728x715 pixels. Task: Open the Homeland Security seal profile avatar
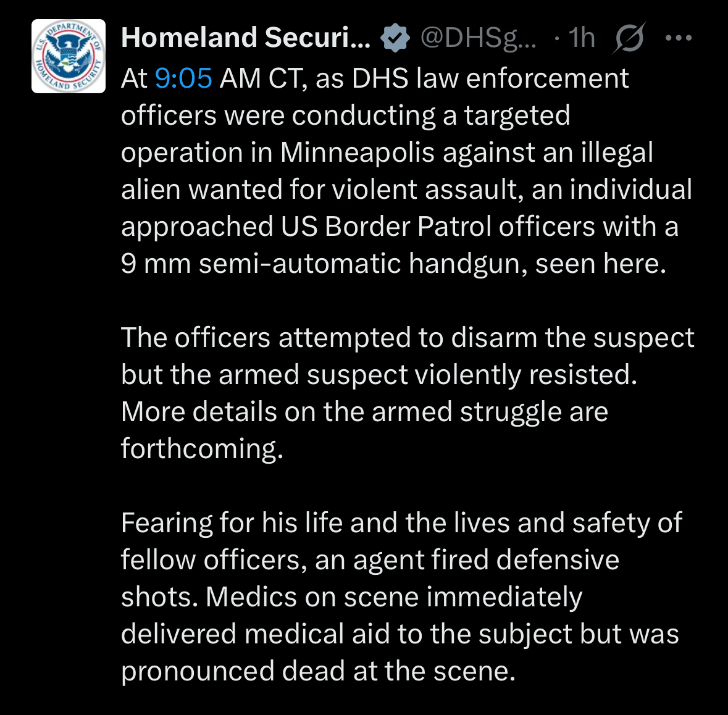point(69,56)
